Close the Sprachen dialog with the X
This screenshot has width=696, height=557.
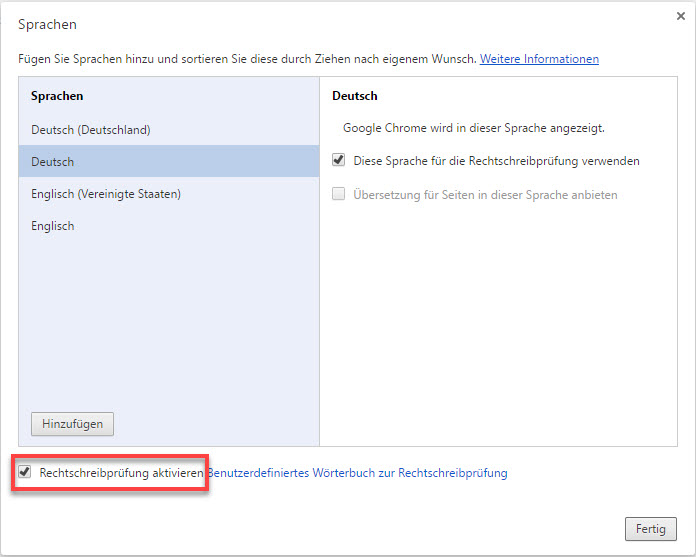(680, 16)
